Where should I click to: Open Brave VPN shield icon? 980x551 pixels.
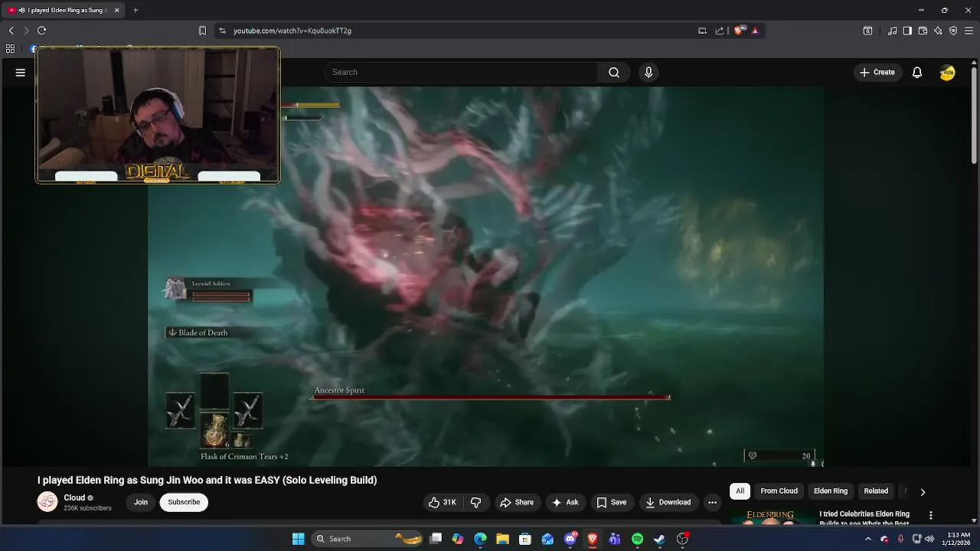click(x=953, y=31)
